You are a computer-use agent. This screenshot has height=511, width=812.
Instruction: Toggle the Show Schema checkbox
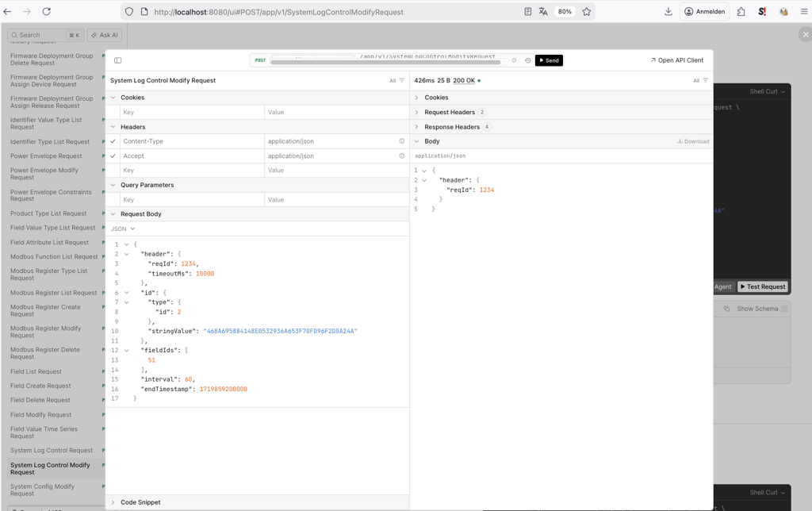784,309
